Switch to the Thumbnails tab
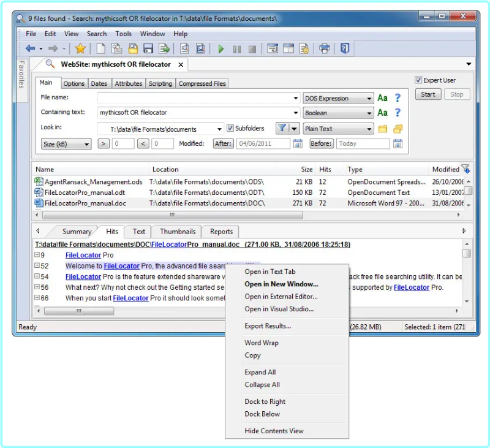 pyautogui.click(x=178, y=231)
